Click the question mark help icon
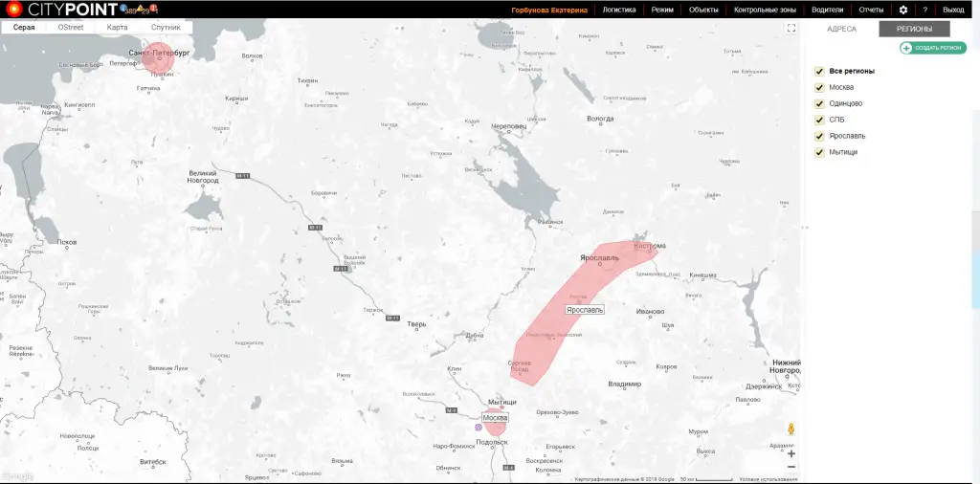This screenshot has height=484, width=980. (x=924, y=10)
